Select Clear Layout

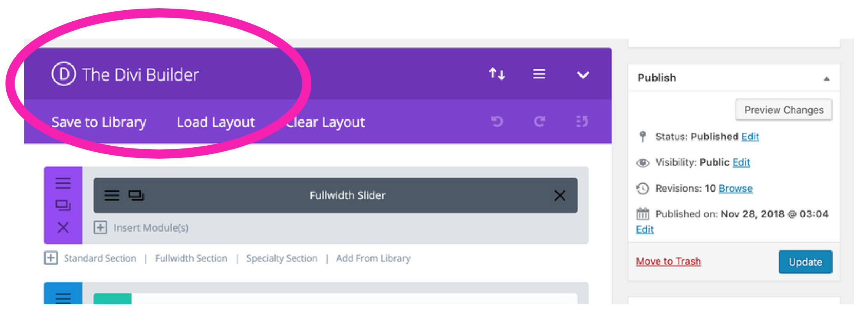pyautogui.click(x=324, y=122)
